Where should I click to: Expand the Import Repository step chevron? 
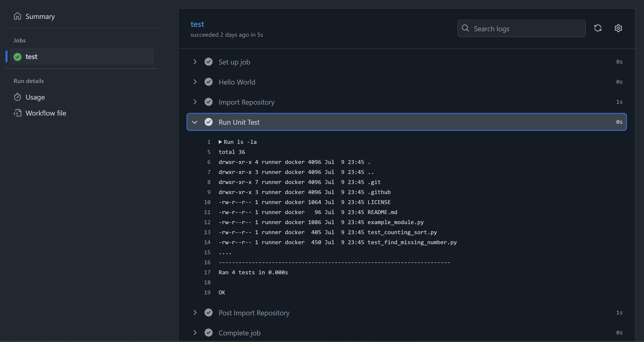[x=195, y=102]
